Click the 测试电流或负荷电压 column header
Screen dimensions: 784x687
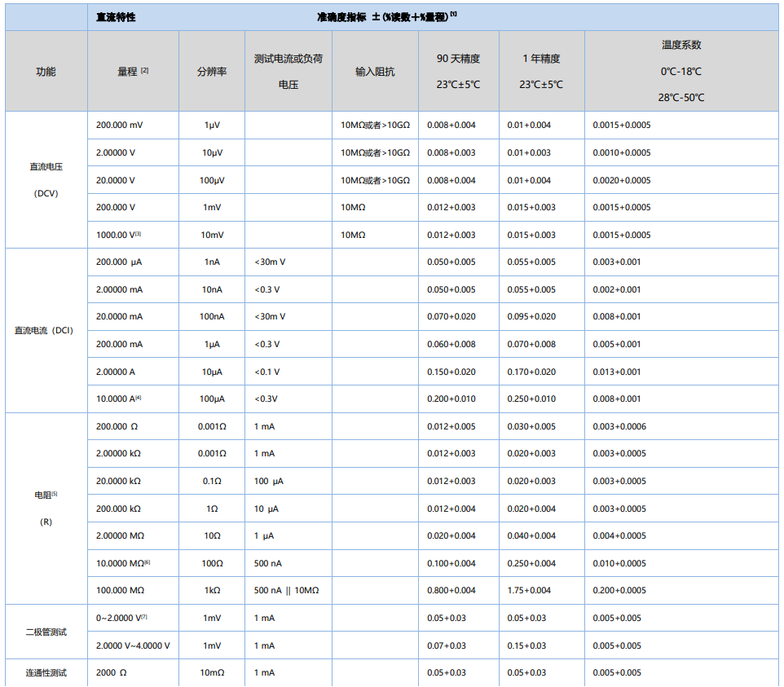pos(288,72)
